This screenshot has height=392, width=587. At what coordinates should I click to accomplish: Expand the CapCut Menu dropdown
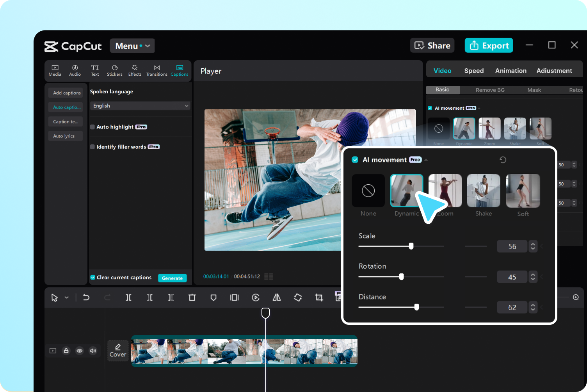132,46
